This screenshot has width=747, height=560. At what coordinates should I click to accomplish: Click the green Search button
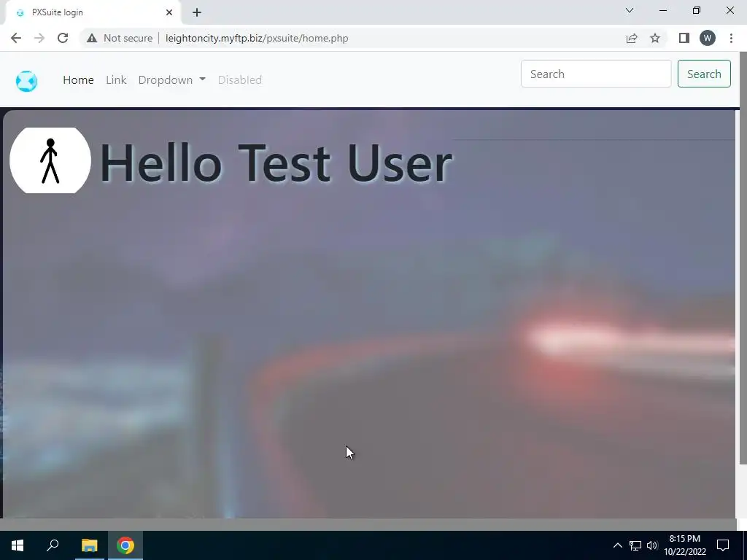(x=704, y=74)
